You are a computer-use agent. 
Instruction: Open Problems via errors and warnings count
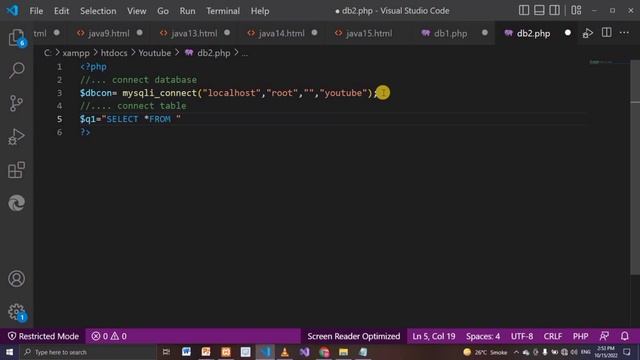coord(109,336)
